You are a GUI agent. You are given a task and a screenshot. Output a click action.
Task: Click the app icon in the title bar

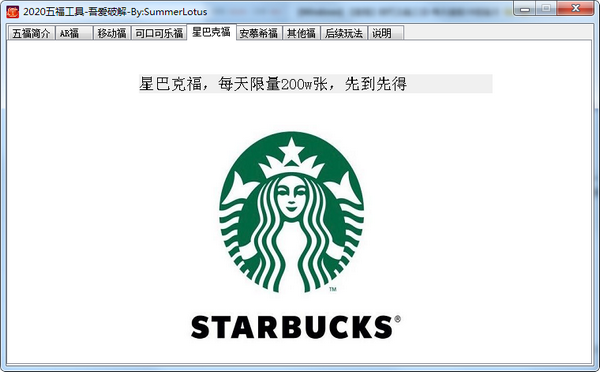click(12, 11)
